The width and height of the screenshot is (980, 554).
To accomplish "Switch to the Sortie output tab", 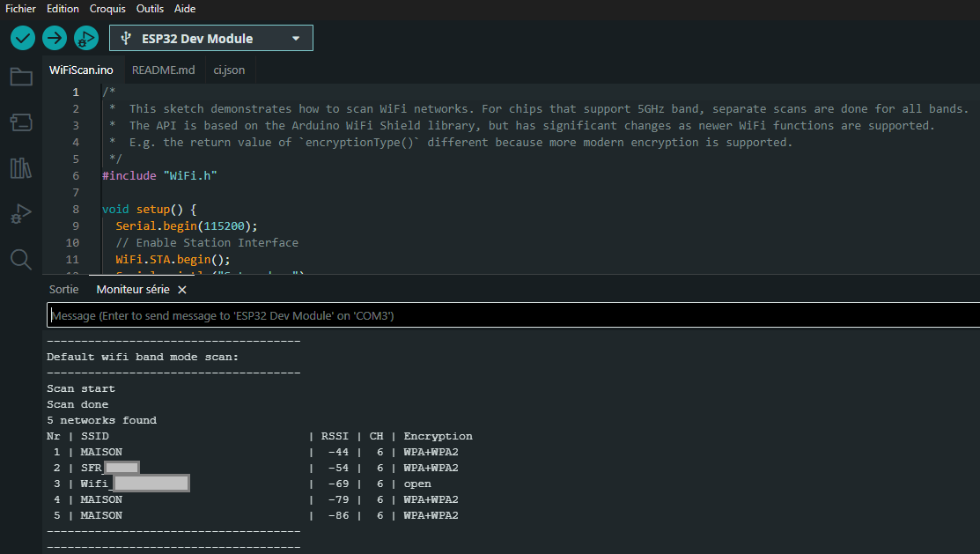I will [63, 289].
